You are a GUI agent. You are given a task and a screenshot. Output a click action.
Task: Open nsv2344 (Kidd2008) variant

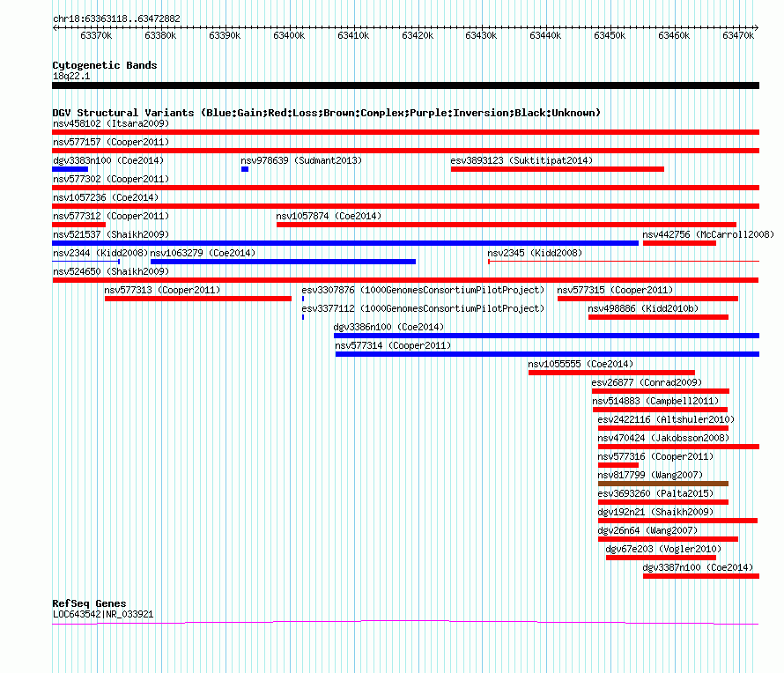tap(100, 253)
